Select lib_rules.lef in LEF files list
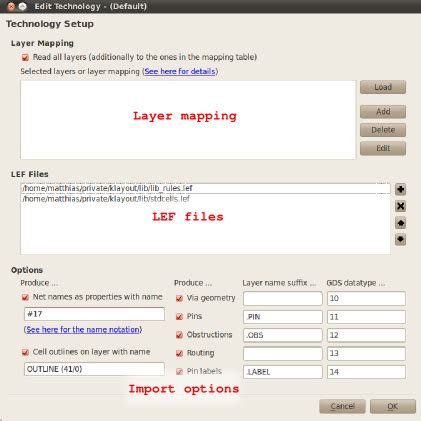The height and width of the screenshot is (421, 421). tap(205, 188)
